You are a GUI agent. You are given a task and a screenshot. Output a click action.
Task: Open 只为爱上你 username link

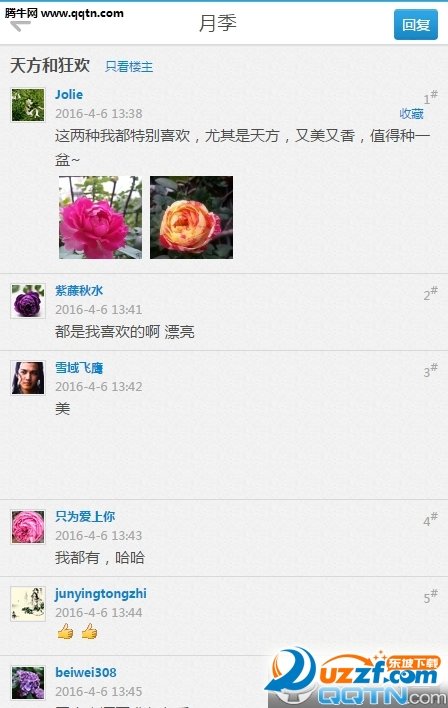point(85,516)
